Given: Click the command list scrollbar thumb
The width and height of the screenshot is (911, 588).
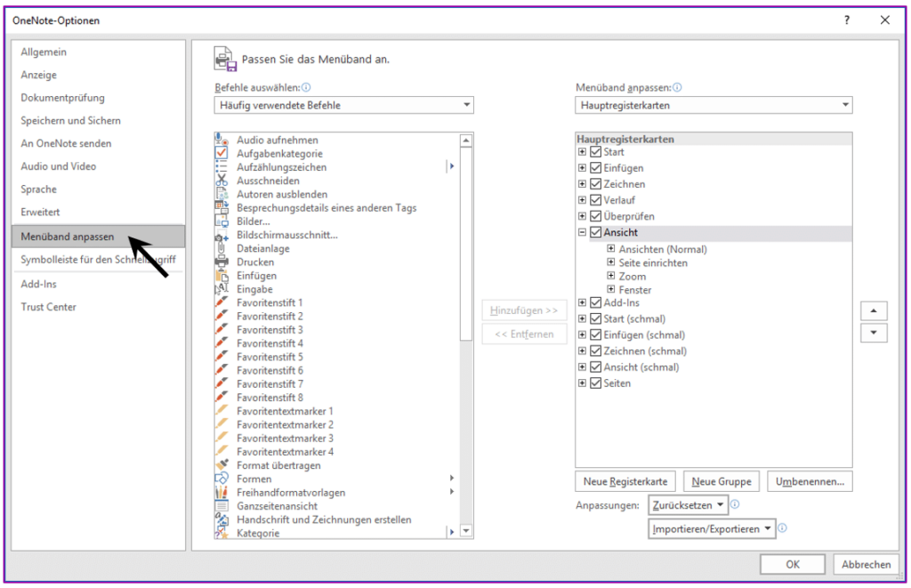Looking at the screenshot, I should tap(466, 244).
